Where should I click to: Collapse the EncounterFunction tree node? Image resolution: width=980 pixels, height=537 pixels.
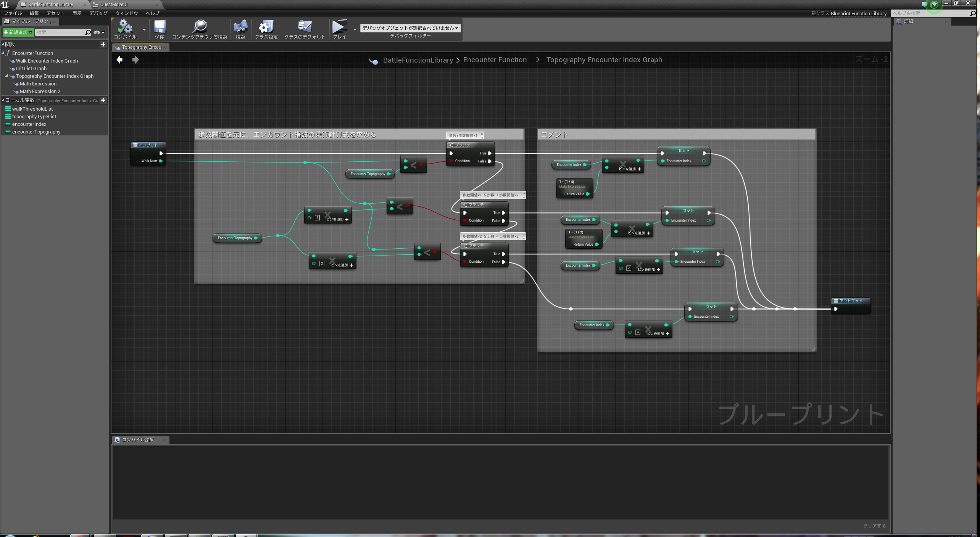coord(3,53)
